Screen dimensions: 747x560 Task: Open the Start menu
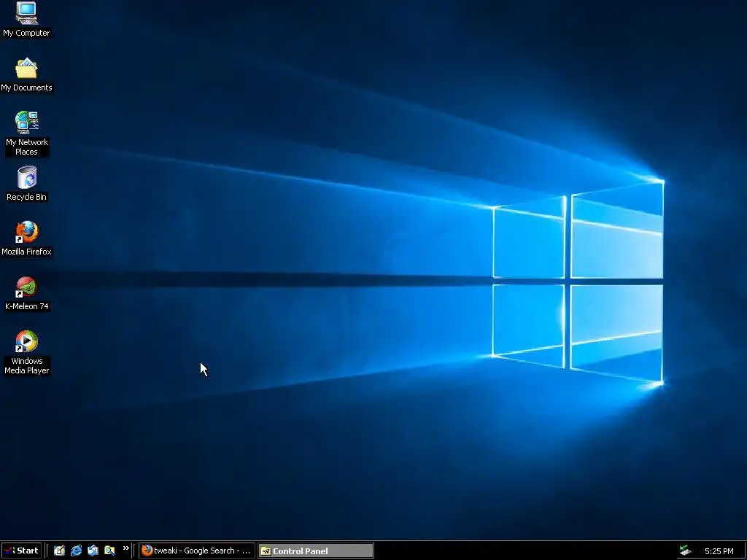pyautogui.click(x=21, y=551)
